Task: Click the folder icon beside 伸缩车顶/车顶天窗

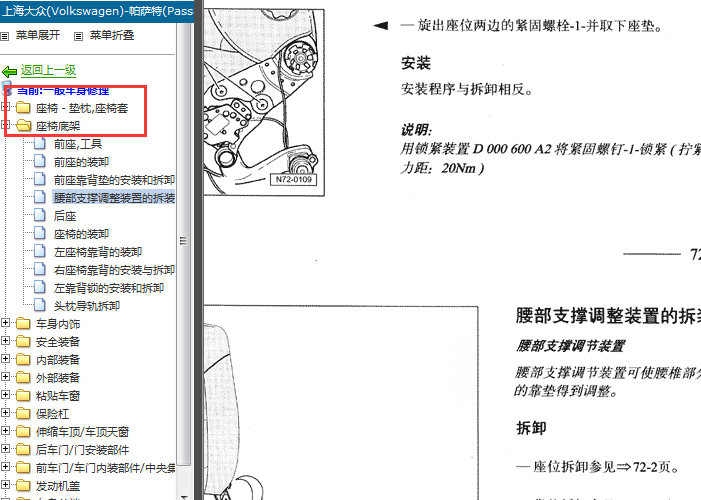Action: (x=23, y=431)
